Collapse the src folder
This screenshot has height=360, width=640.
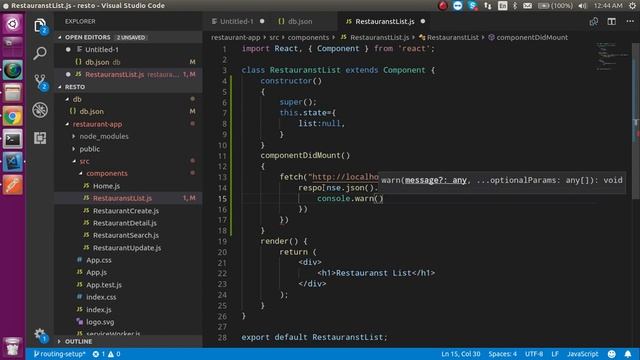tap(129, 161)
